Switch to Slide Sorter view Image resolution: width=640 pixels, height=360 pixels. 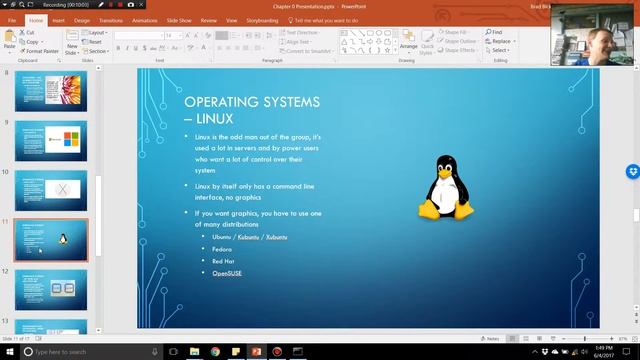[x=526, y=339]
